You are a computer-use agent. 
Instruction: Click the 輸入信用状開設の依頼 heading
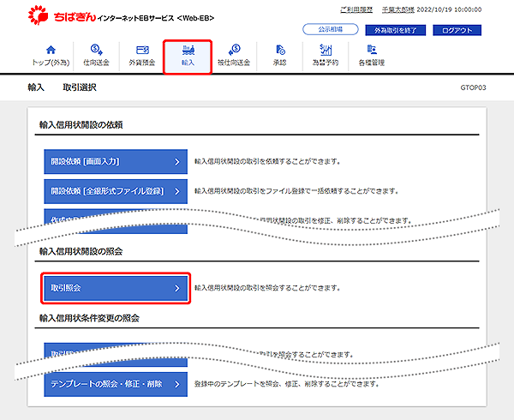[81, 124]
